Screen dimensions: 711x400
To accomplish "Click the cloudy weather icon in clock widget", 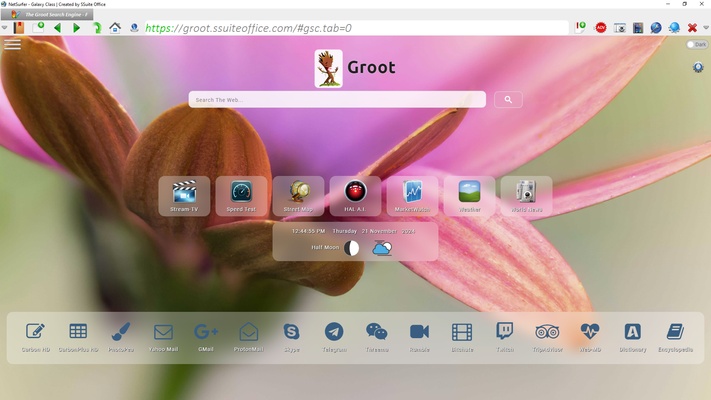I will (x=382, y=248).
